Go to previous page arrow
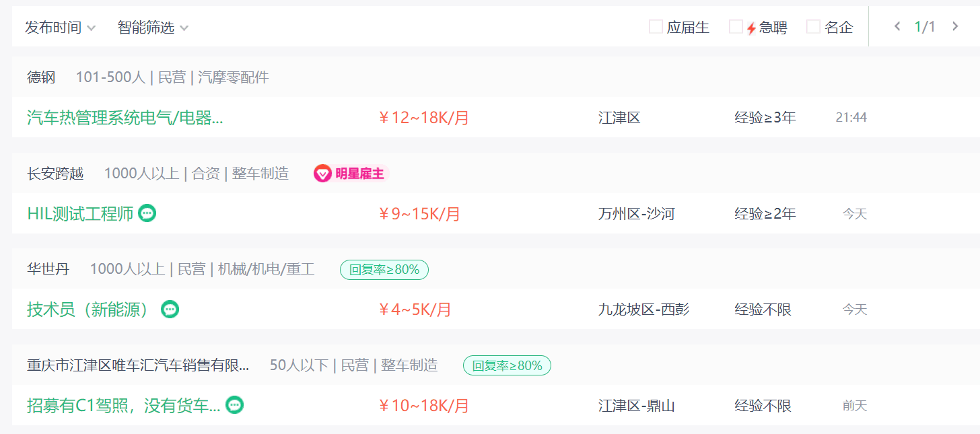 tap(897, 27)
